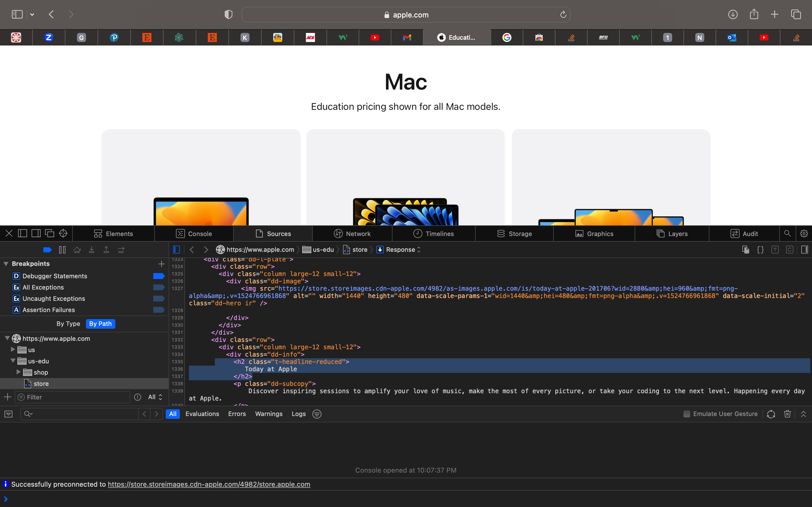Toggle the All Exceptions breakpoint
Screen dimensions: 812x507
(158, 287)
